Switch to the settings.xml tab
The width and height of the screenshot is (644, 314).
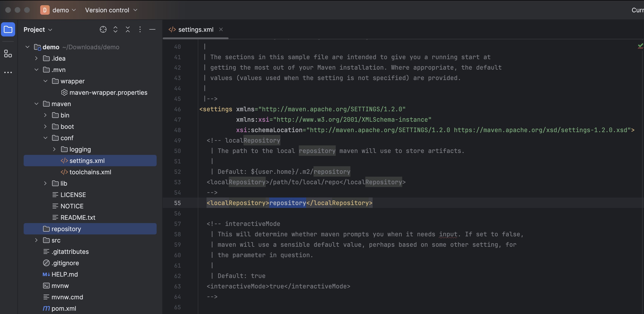click(195, 30)
